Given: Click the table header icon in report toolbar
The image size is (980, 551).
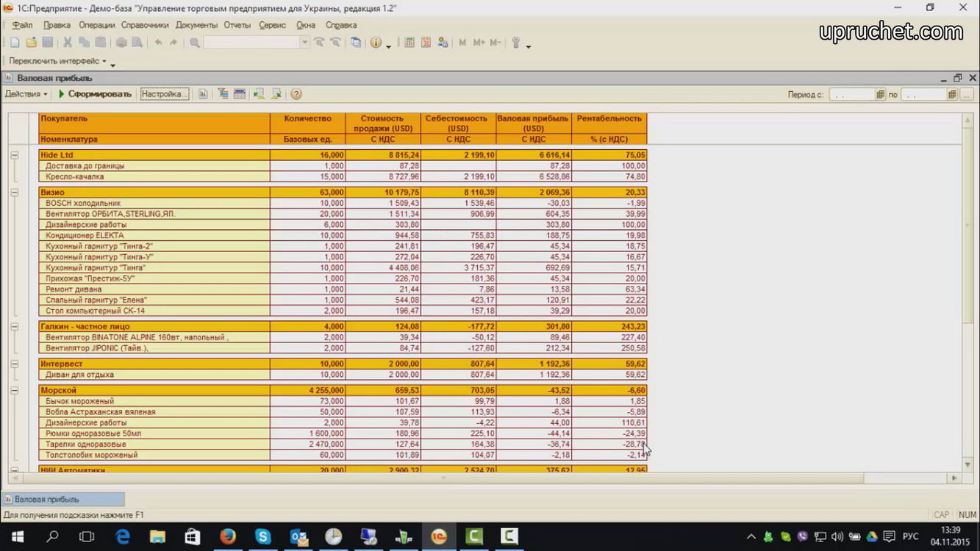Looking at the screenshot, I should (x=239, y=94).
